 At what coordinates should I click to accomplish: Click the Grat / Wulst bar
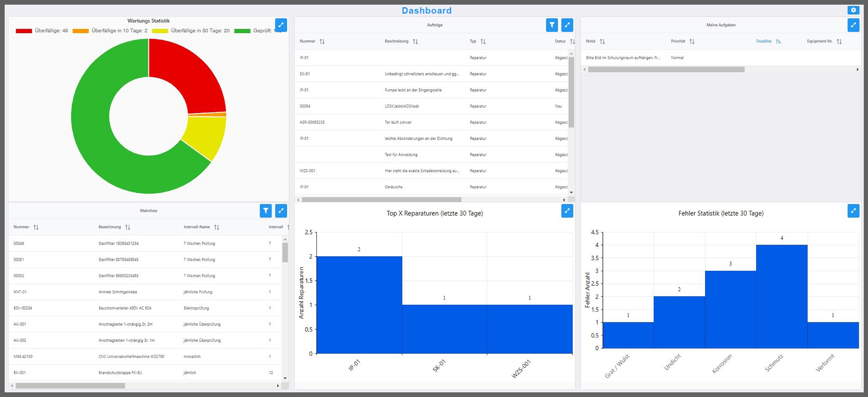pyautogui.click(x=628, y=335)
